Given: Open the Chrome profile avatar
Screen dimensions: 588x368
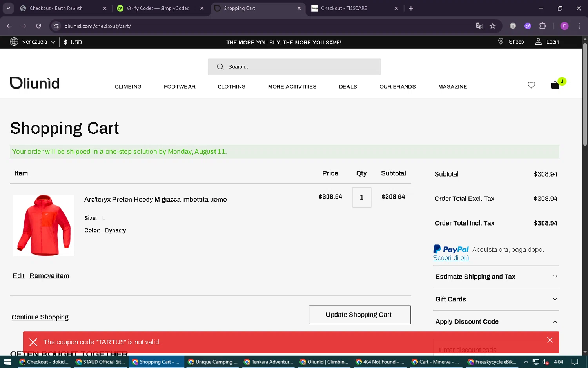Looking at the screenshot, I should tap(564, 26).
